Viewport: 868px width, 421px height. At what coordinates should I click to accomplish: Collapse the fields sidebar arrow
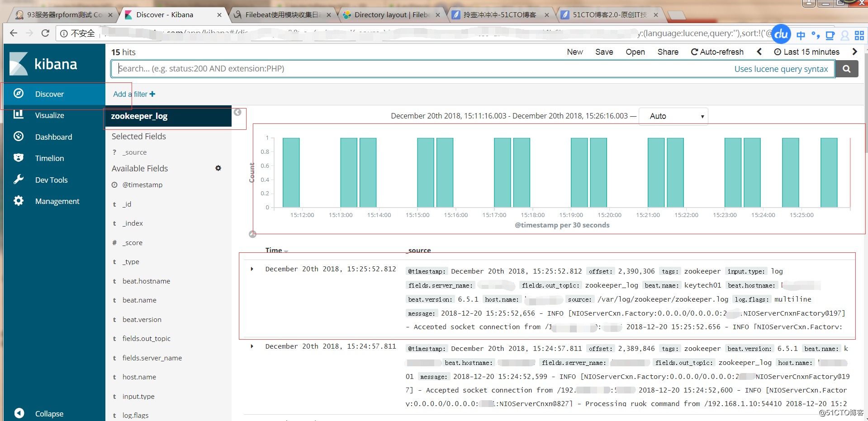tap(237, 112)
